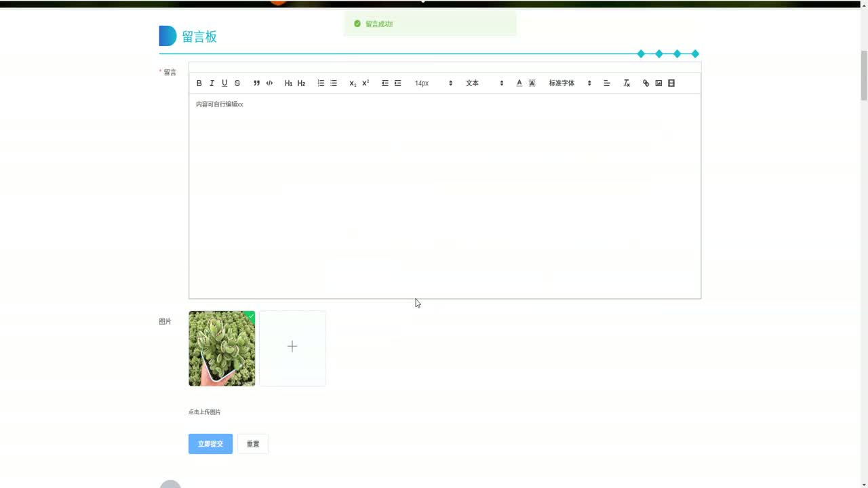Image resolution: width=868 pixels, height=488 pixels.
Task: Toggle underline formatting
Action: coord(224,83)
